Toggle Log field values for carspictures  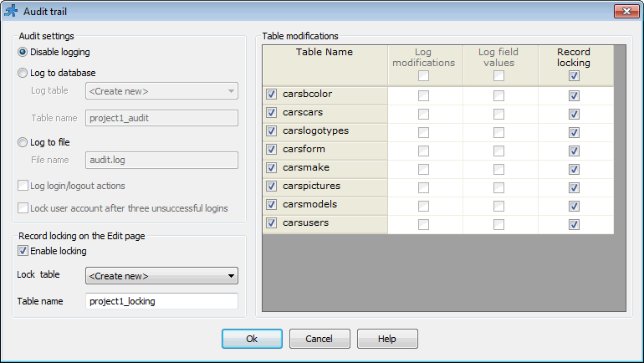(498, 188)
